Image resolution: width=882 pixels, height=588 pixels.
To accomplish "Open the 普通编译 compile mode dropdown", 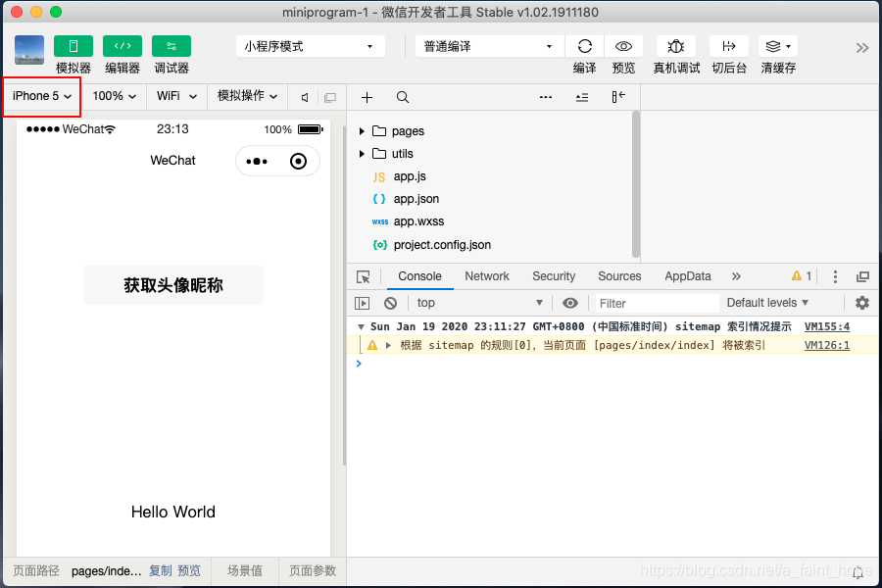I will click(488, 45).
